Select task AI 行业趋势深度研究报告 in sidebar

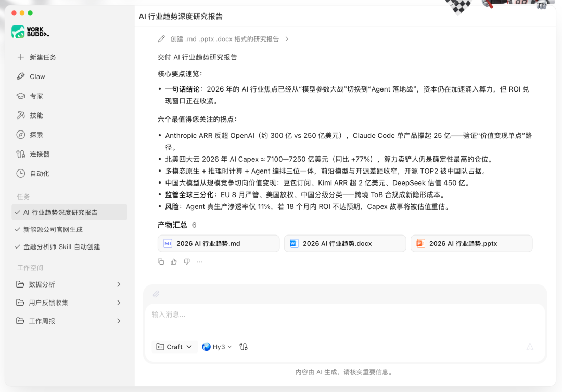point(70,212)
